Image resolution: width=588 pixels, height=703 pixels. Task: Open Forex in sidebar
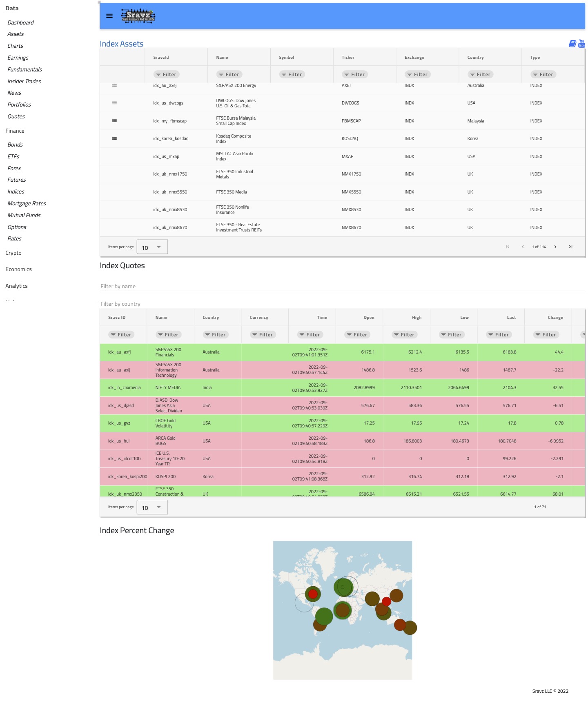[x=14, y=168]
